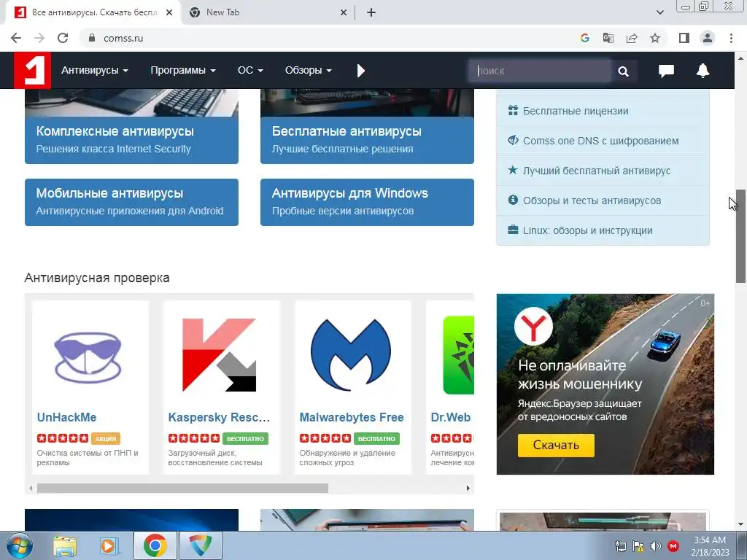Click the translate page icon
Viewport: 747px width, 560px height.
click(x=608, y=38)
